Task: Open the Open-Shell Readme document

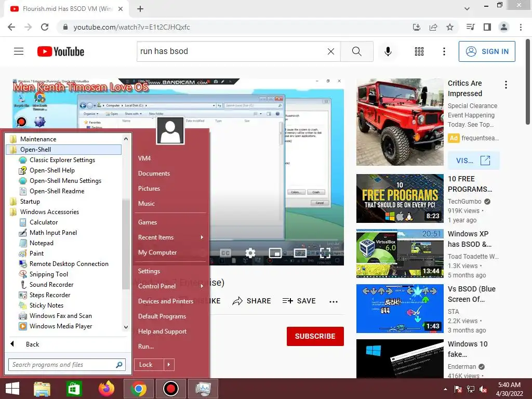Action: (x=57, y=191)
